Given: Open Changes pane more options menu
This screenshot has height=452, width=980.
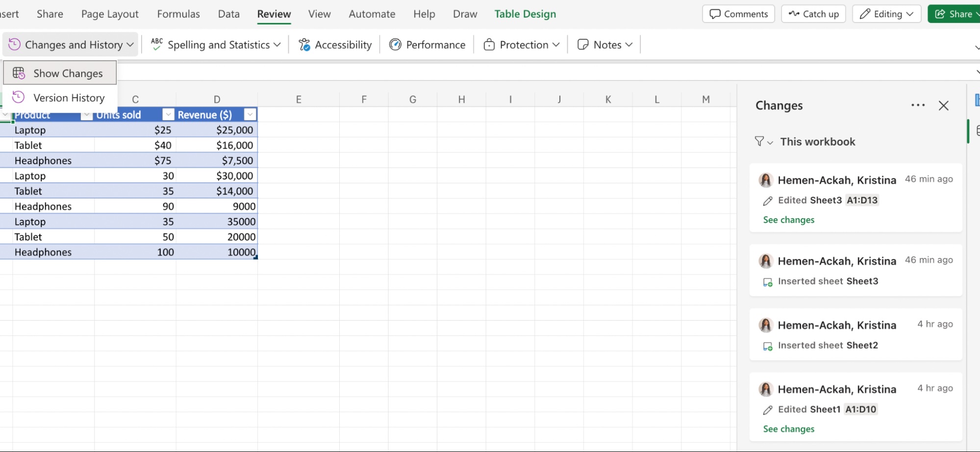Looking at the screenshot, I should point(918,105).
